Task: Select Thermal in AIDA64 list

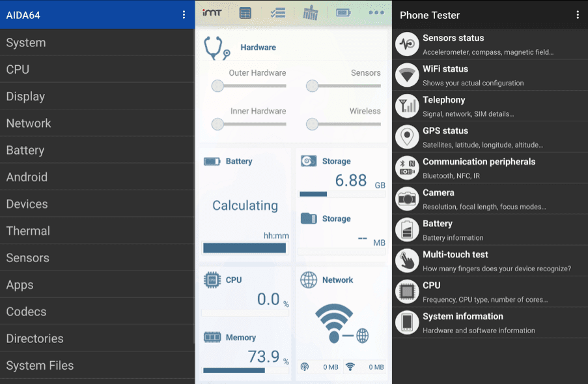Action: (97, 231)
